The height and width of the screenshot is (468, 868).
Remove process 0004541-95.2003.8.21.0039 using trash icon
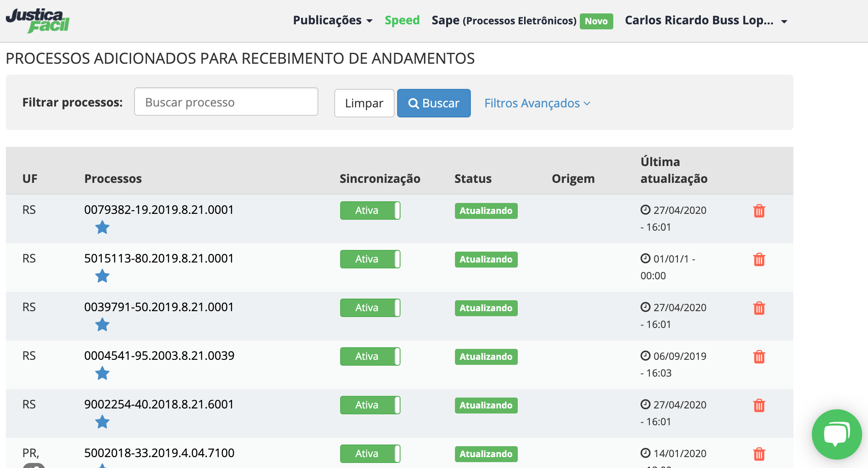[759, 357]
